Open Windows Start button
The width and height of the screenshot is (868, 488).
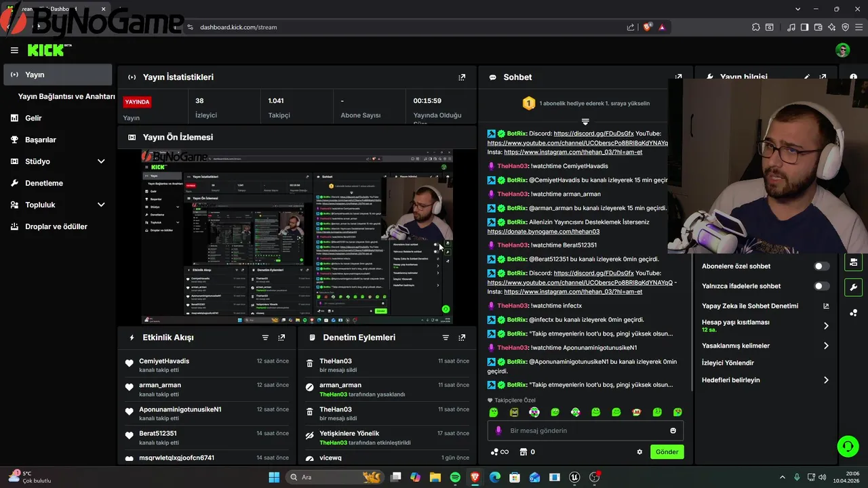point(274,477)
